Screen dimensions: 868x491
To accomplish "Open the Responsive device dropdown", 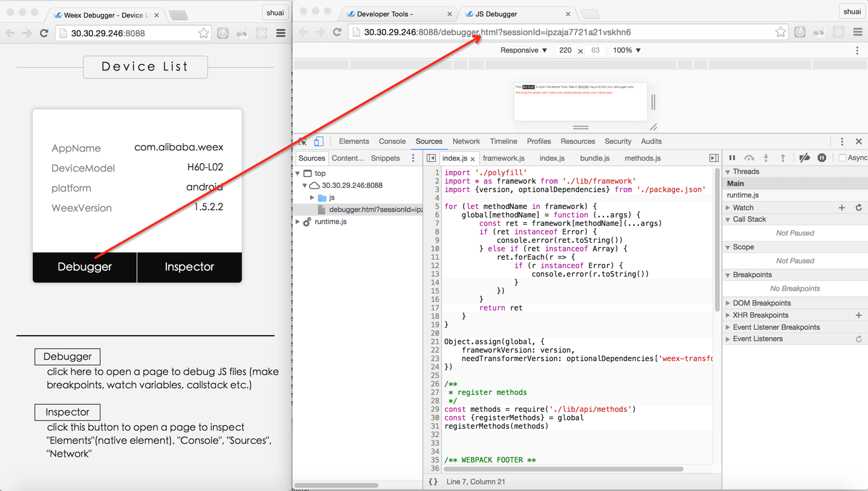I will (x=523, y=50).
